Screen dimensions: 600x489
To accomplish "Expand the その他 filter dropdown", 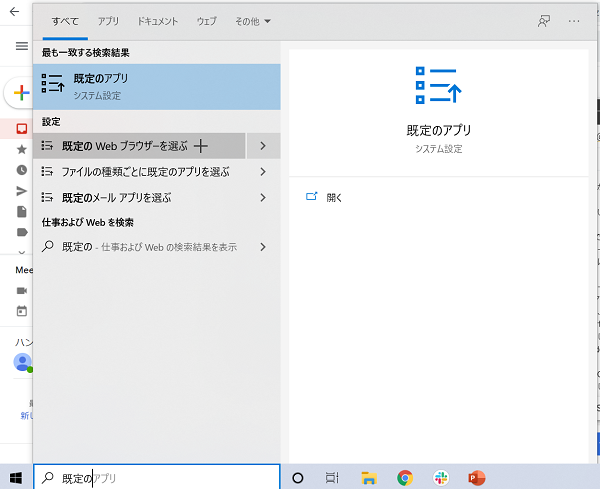I will 250,20.
